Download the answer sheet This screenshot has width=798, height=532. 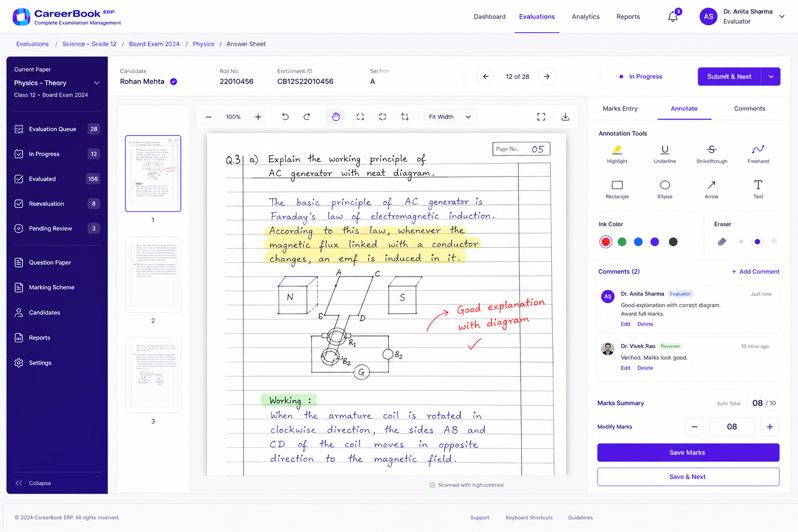coord(565,117)
